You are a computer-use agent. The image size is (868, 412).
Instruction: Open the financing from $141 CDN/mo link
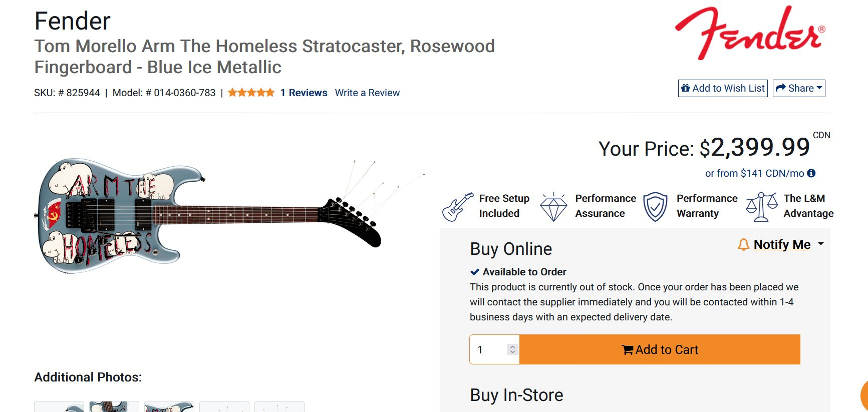point(754,173)
